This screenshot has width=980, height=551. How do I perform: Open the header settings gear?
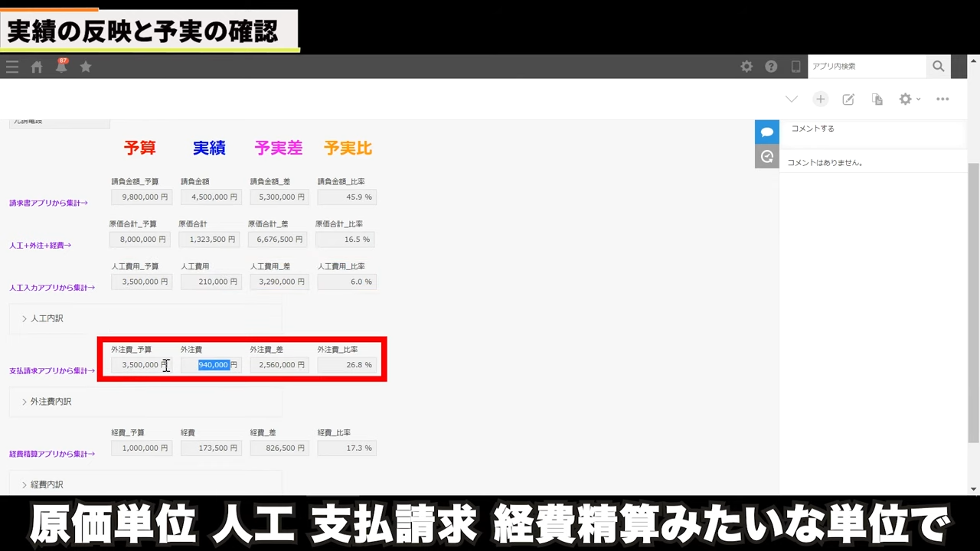click(x=746, y=67)
